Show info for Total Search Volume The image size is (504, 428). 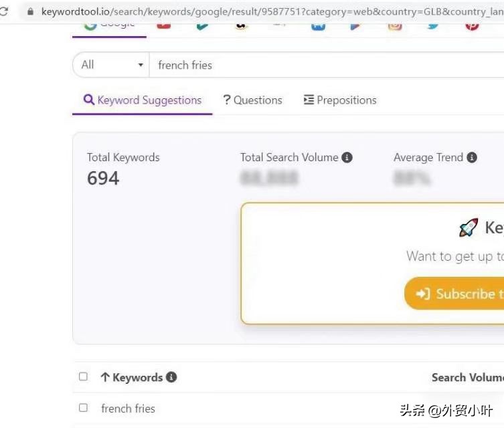pos(347,158)
